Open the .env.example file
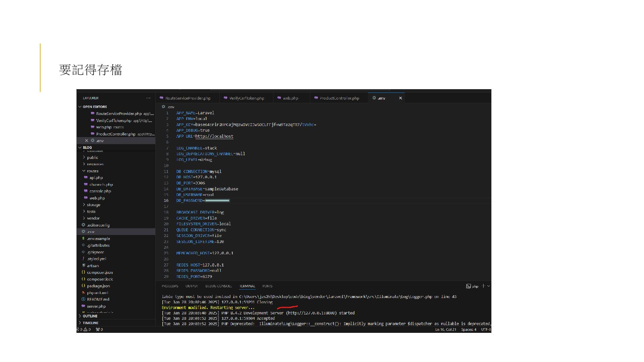 pyautogui.click(x=116, y=239)
